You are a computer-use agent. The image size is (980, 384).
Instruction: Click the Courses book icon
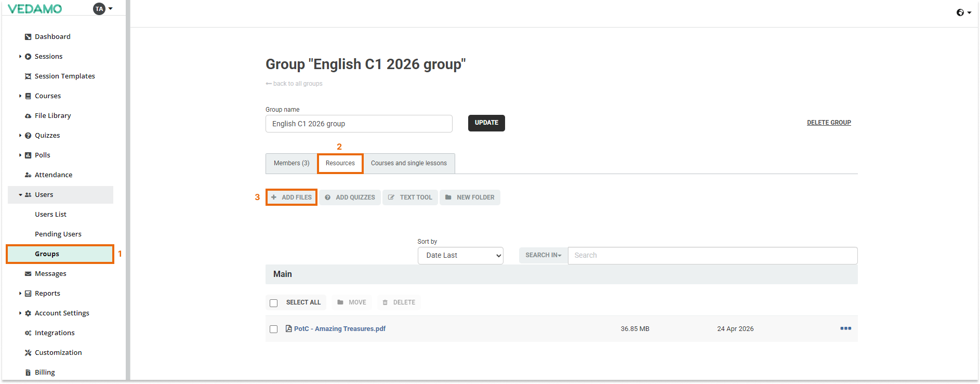coord(28,96)
